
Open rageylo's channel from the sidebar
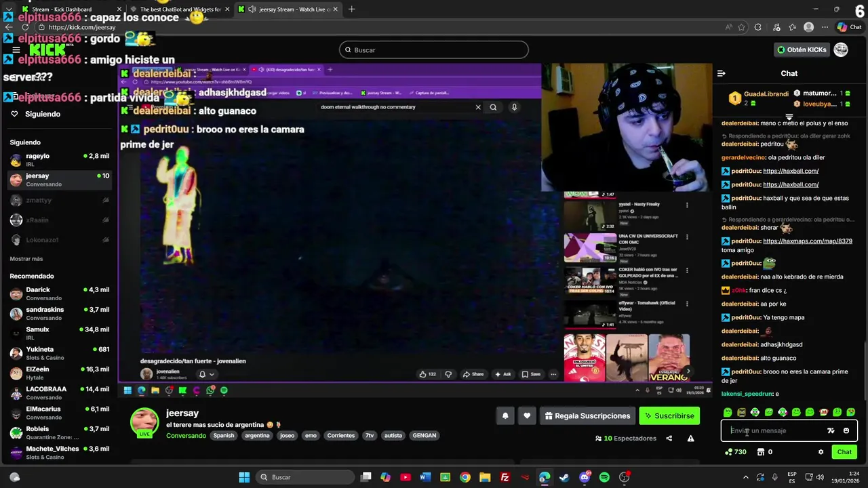point(60,160)
